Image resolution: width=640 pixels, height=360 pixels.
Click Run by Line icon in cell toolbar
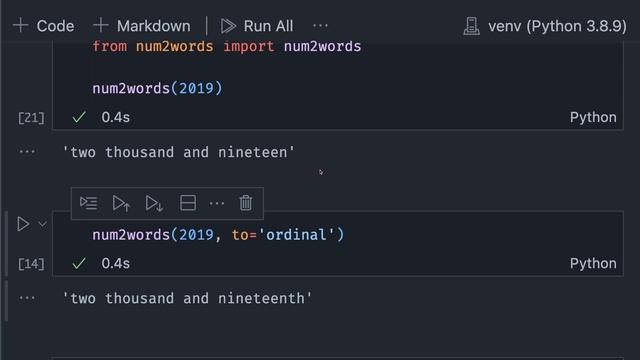point(89,203)
